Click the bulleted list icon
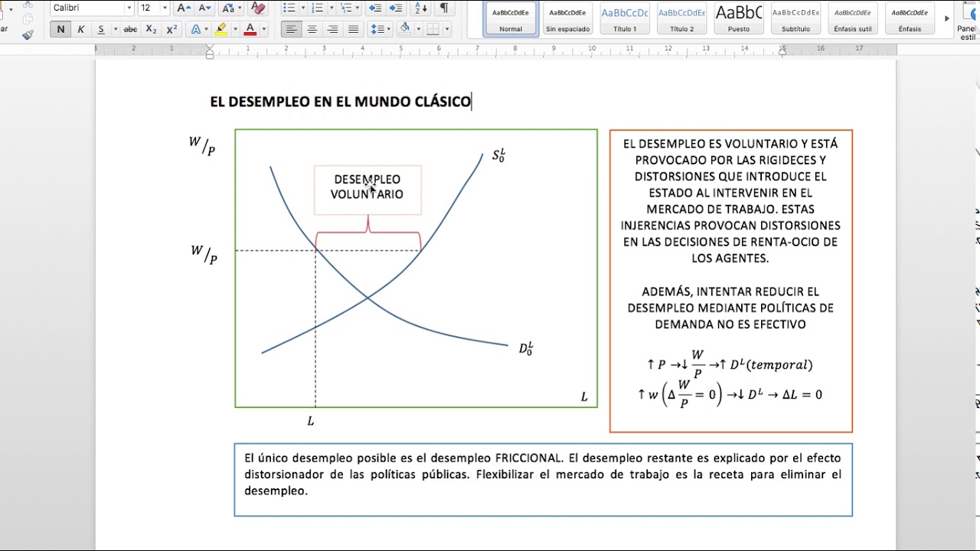This screenshot has height=551, width=980. [289, 8]
